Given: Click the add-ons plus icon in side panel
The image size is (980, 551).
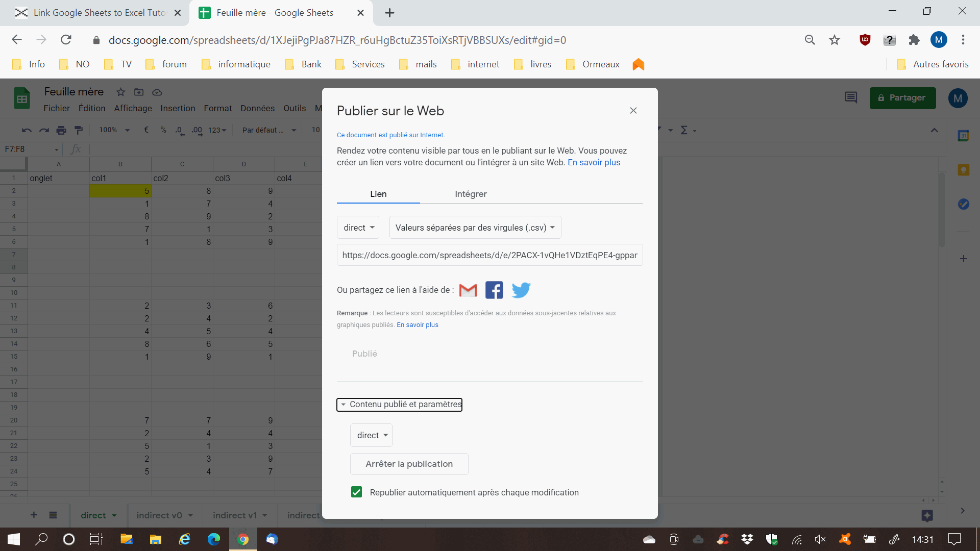Looking at the screenshot, I should [x=964, y=259].
